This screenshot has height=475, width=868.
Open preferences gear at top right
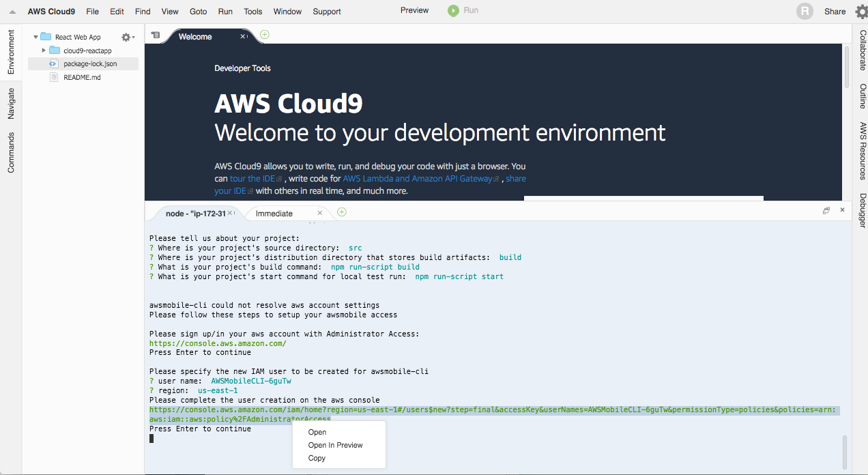861,12
